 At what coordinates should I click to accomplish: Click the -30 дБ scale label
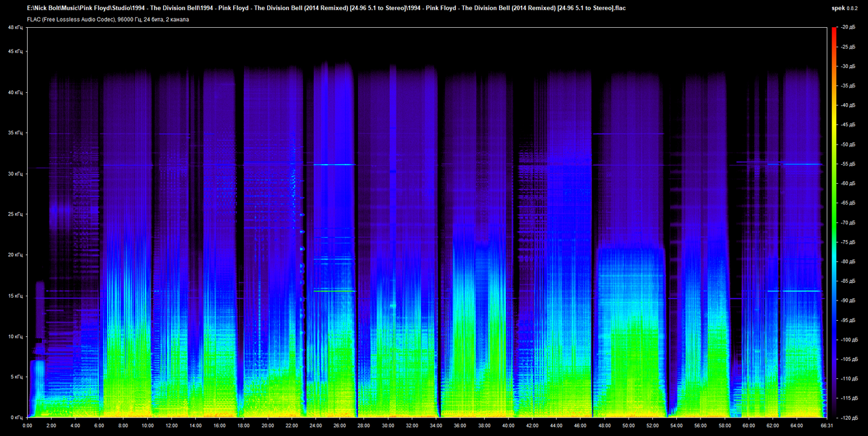click(x=847, y=66)
